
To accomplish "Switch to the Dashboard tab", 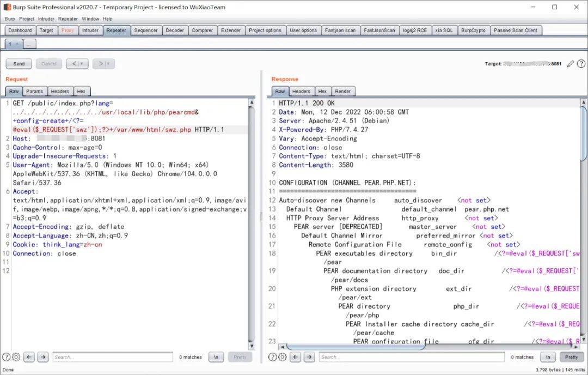I will (x=20, y=31).
